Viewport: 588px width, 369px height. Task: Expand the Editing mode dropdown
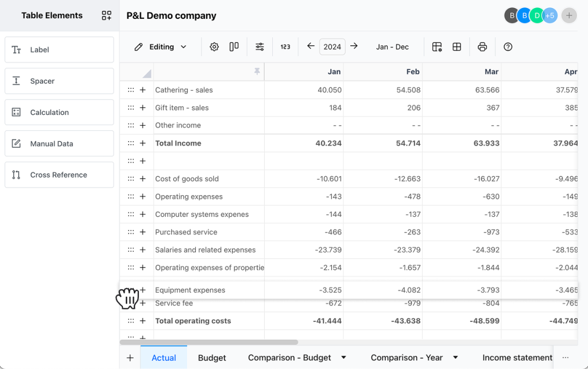[161, 47]
